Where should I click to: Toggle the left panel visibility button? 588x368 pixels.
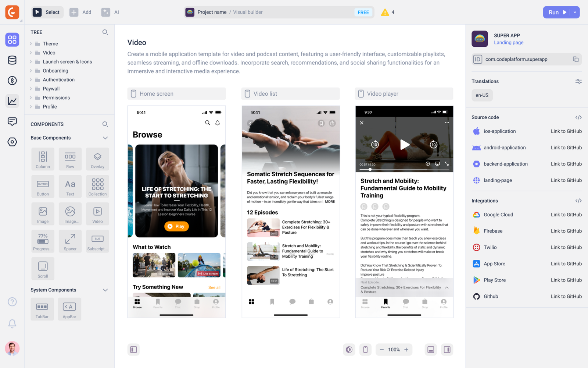pos(133,350)
